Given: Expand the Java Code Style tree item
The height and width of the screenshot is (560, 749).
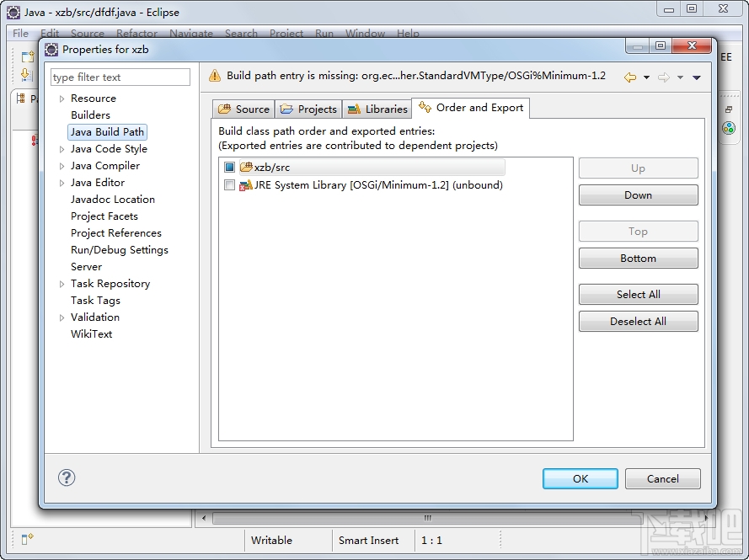Looking at the screenshot, I should (61, 148).
